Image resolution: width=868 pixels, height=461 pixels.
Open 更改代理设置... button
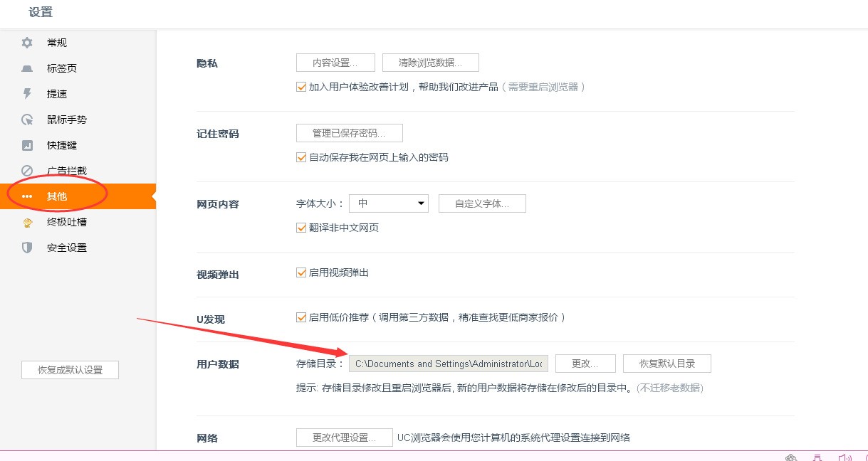coord(345,438)
